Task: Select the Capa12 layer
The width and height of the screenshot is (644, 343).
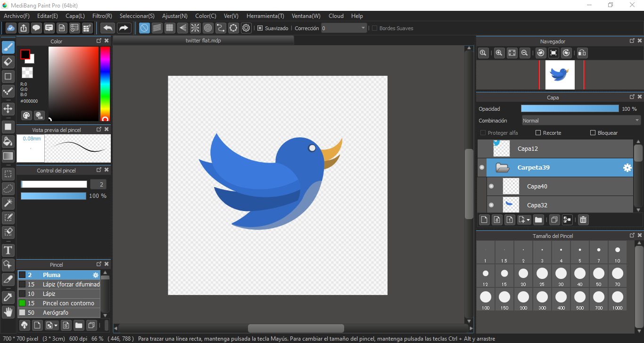Action: [555, 149]
